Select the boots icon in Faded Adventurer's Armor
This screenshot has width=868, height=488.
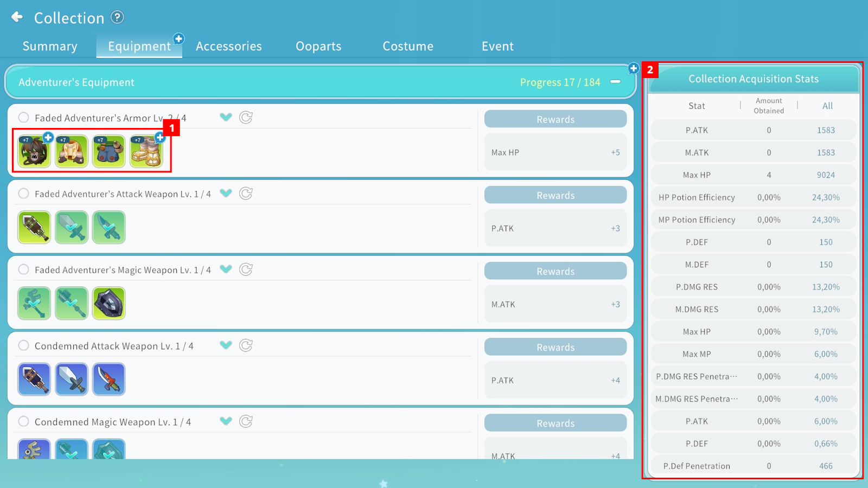click(146, 151)
